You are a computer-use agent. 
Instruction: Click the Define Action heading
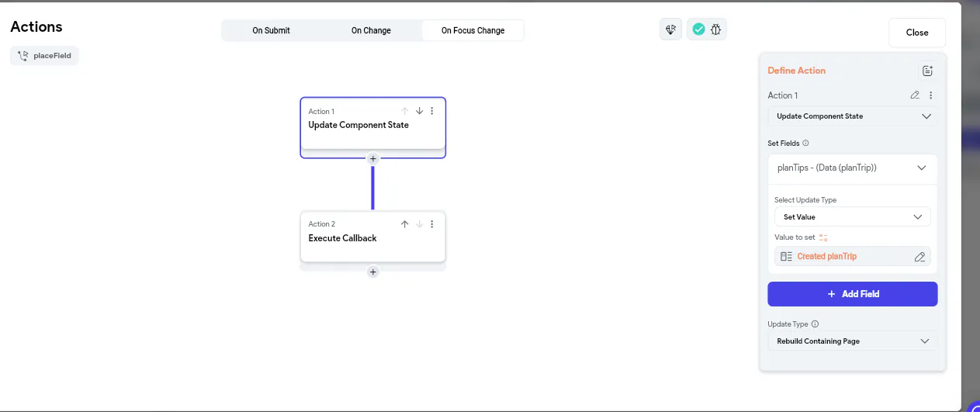tap(796, 71)
